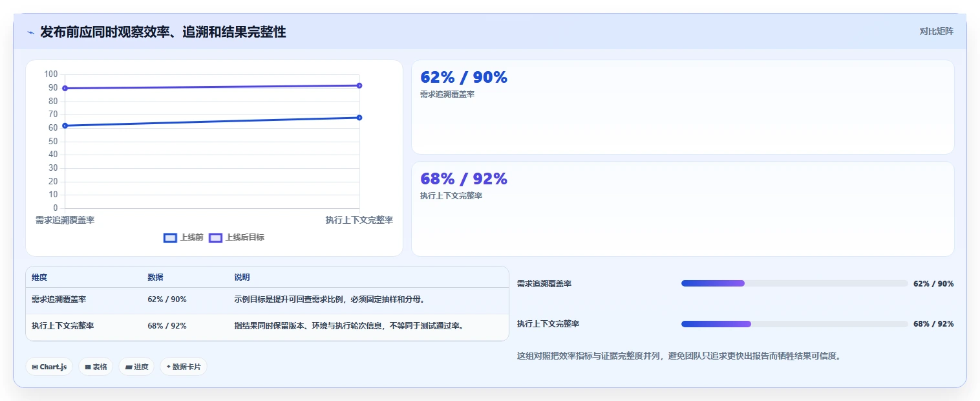The image size is (980, 401).
Task: Click the 执行上下文完整率 label beside the progress bar
Action: click(x=548, y=324)
